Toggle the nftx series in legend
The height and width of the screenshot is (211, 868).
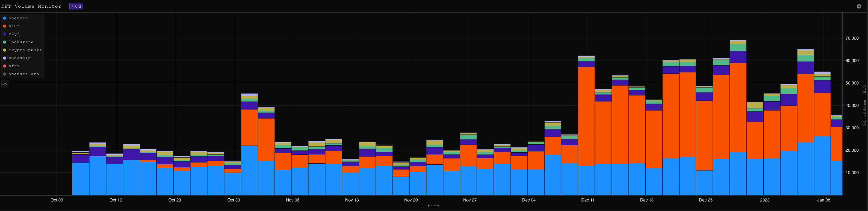pyautogui.click(x=11, y=66)
